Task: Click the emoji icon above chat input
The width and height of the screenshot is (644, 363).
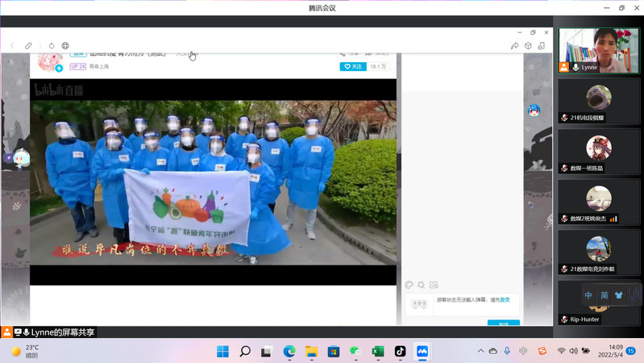Action: coord(409,285)
